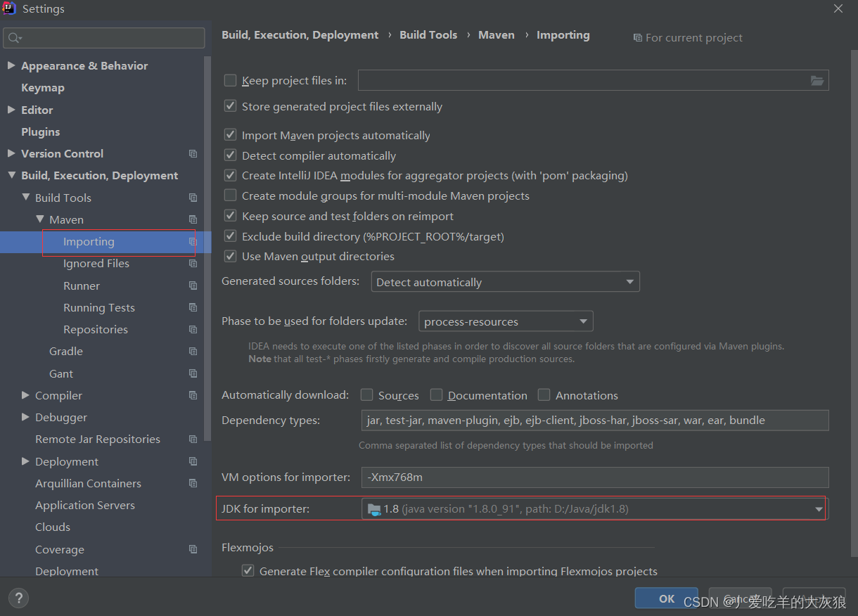The image size is (858, 616).
Task: Toggle Store generated project files externally
Action: (x=230, y=106)
